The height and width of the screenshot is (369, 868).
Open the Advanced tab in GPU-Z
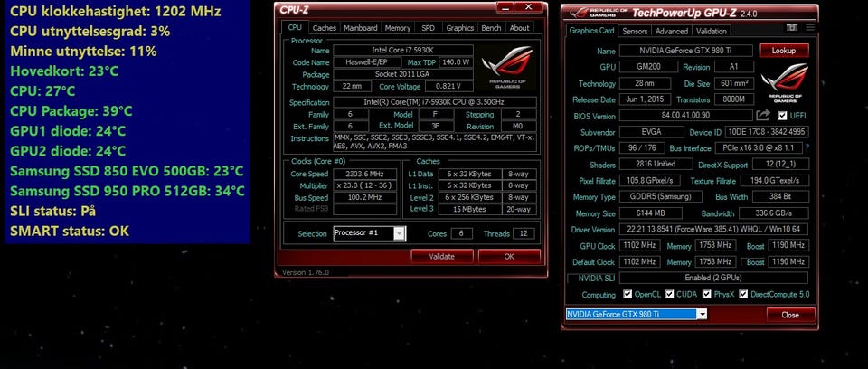(x=672, y=31)
